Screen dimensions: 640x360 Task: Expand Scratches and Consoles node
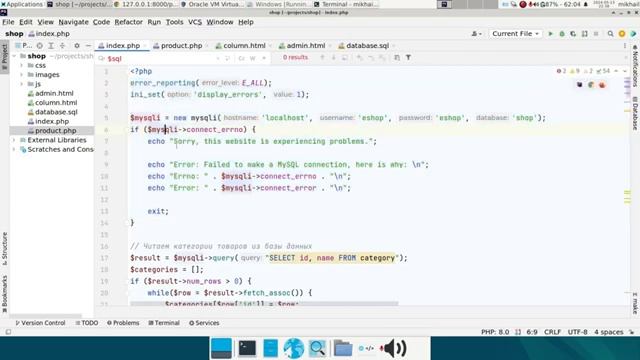point(15,149)
